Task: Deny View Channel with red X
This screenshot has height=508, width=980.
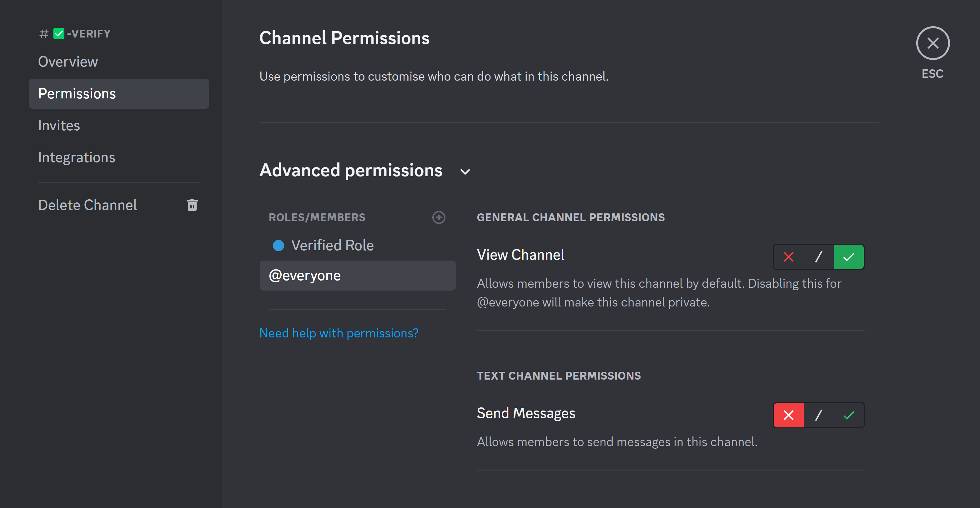Action: pos(788,257)
